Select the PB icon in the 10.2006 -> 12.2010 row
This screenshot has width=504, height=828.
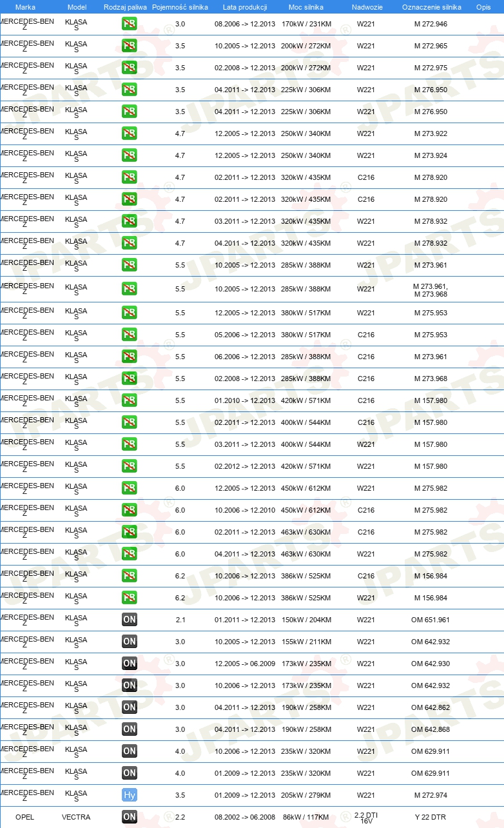click(130, 510)
